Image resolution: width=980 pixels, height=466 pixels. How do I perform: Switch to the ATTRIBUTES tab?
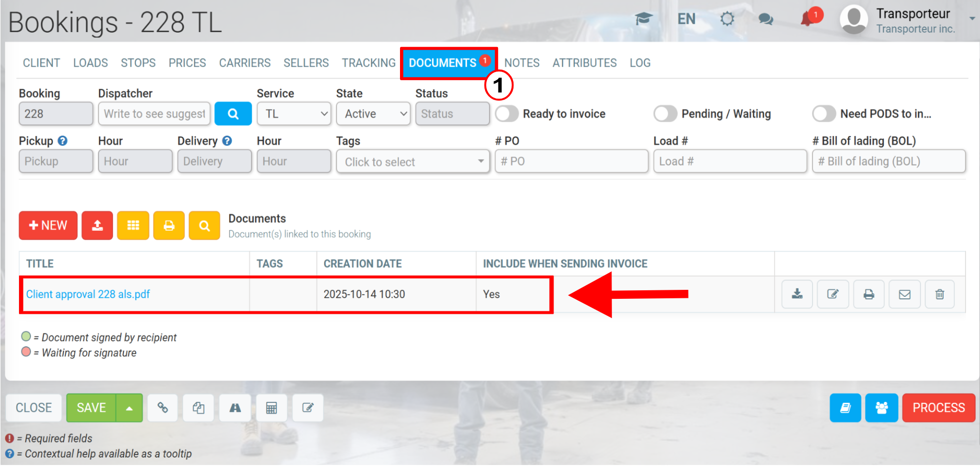click(584, 63)
